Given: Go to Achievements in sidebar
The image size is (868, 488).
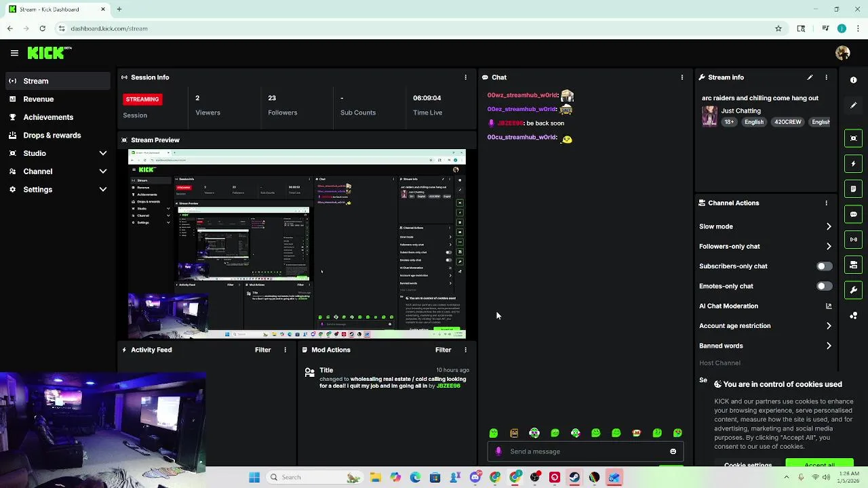Looking at the screenshot, I should point(58,117).
